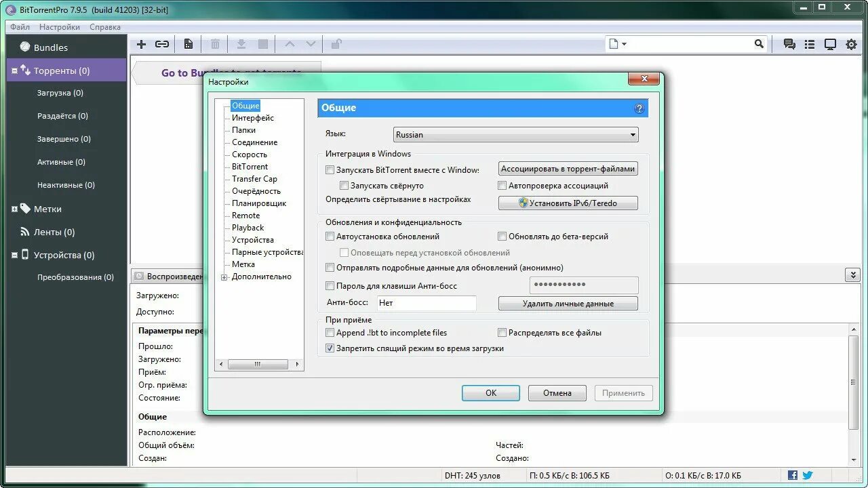Image resolution: width=868 pixels, height=488 pixels.
Task: Click the Start download arrow icon
Action: pyautogui.click(x=241, y=44)
